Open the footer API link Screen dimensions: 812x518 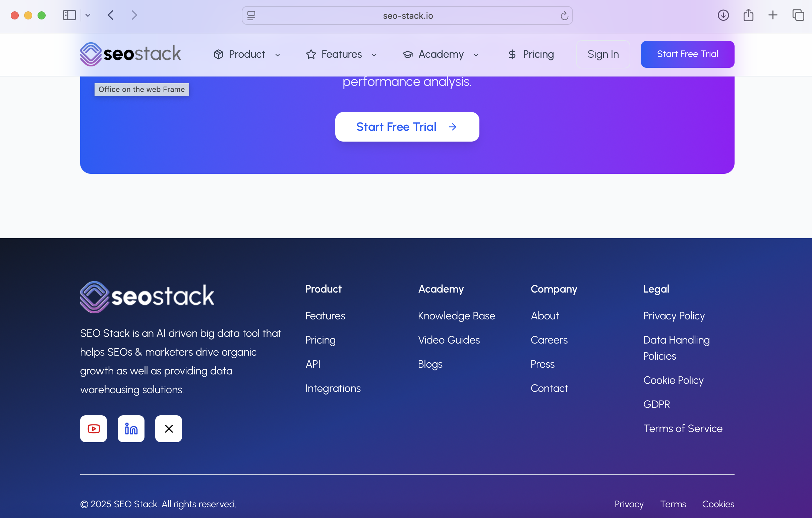pyautogui.click(x=313, y=364)
